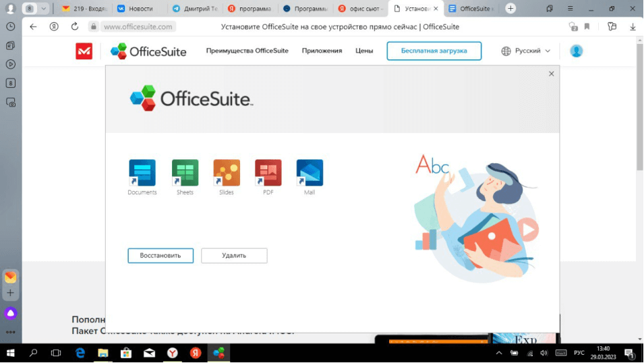Click the globe language icon

click(x=506, y=51)
